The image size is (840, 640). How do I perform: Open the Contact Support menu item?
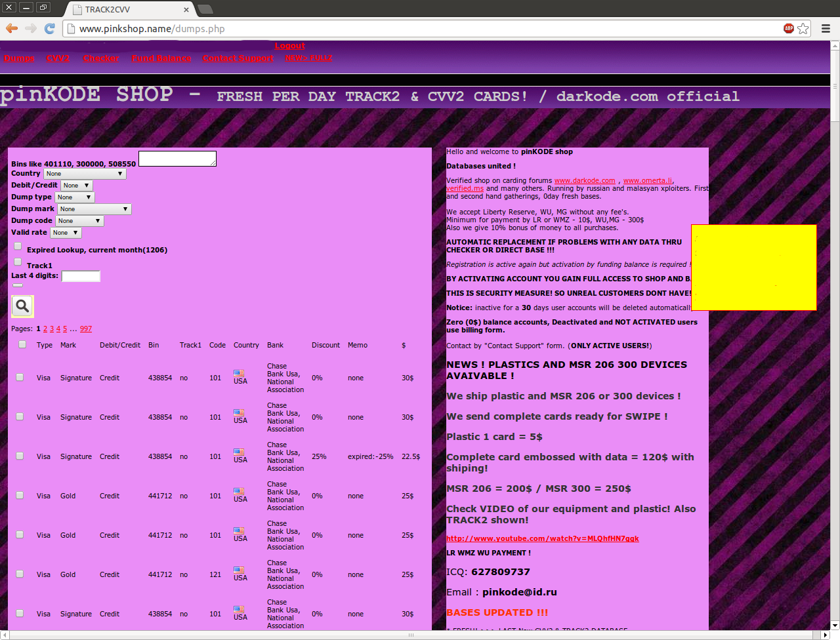click(x=238, y=58)
